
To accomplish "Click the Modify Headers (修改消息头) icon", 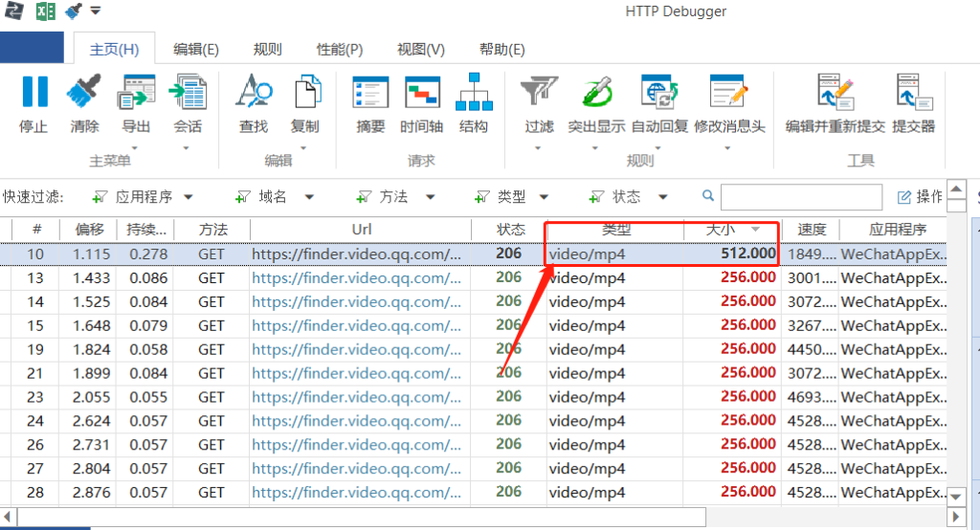I will [728, 92].
